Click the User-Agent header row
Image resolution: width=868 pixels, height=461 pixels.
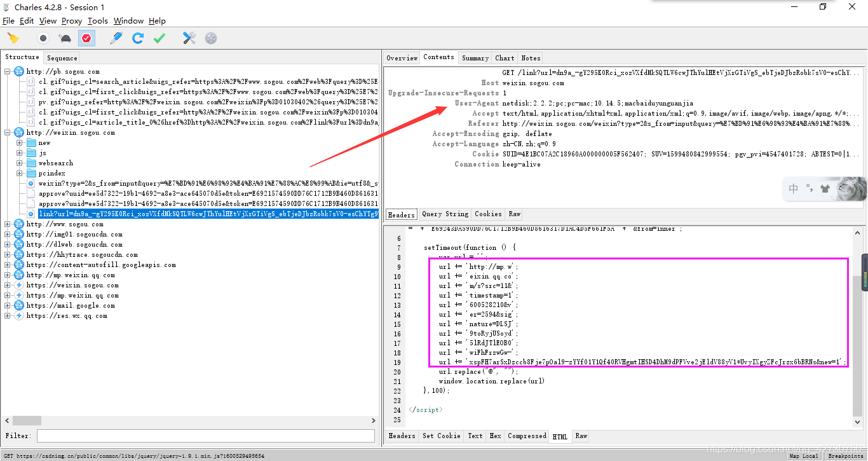624,103
